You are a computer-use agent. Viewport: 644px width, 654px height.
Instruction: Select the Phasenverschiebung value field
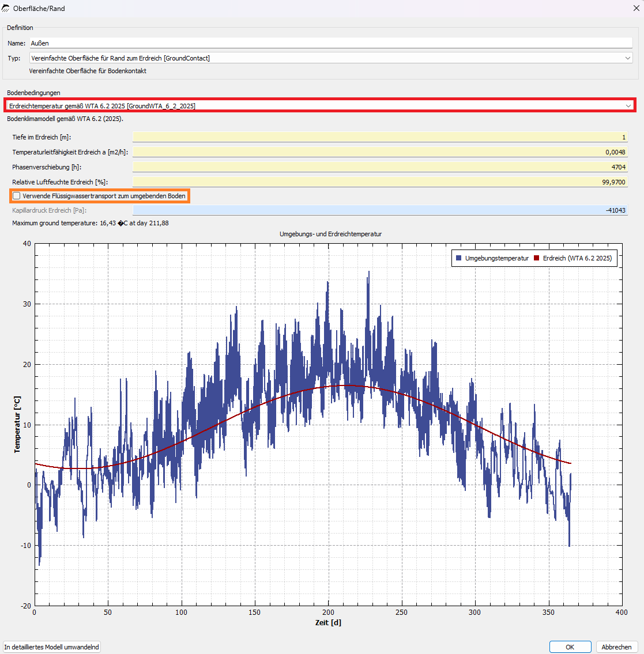[x=380, y=167]
